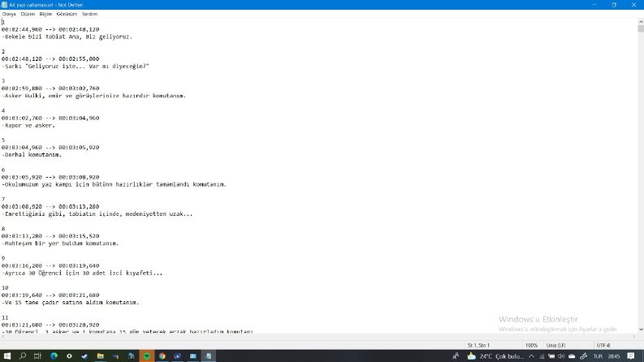Open the notification action center
Viewport: 644px width, 362px height.
click(x=631, y=356)
